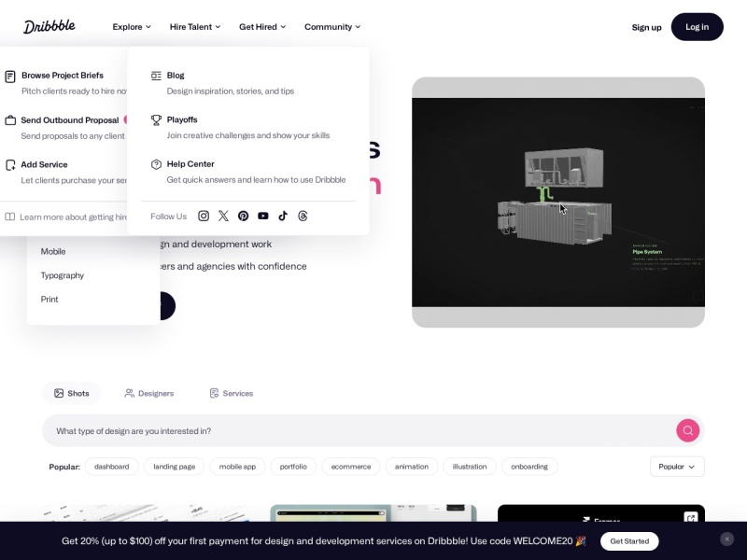Click the Help Center question icon
747x560 pixels.
(x=156, y=164)
